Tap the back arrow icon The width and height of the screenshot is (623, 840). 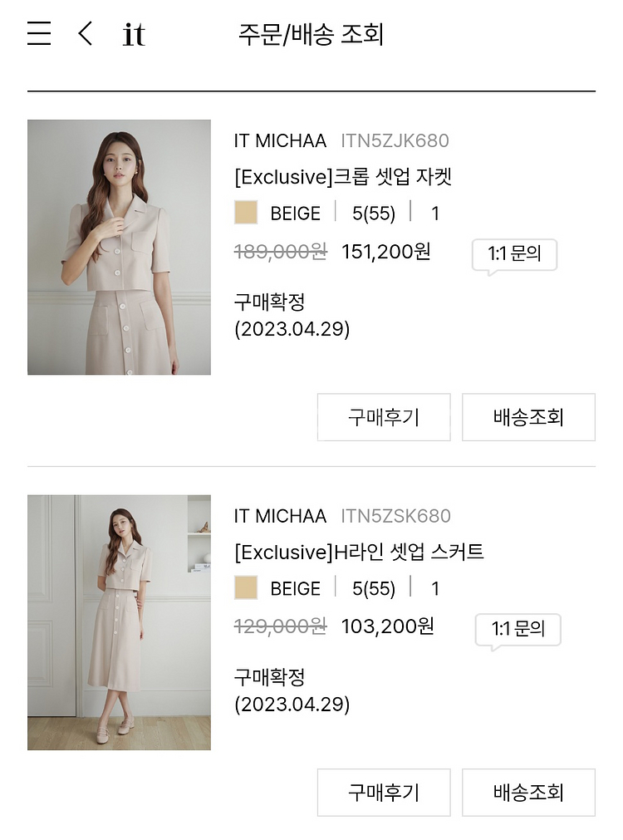tap(85, 34)
